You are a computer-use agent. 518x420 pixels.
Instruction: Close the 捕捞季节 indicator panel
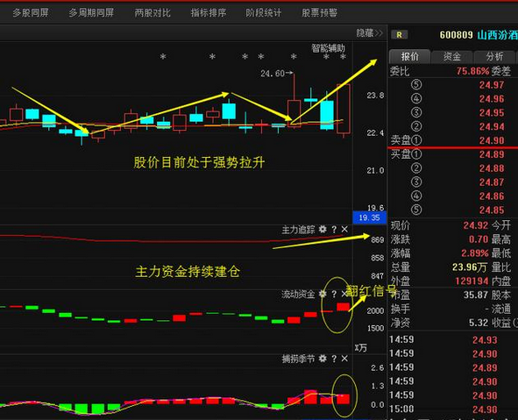[344, 359]
